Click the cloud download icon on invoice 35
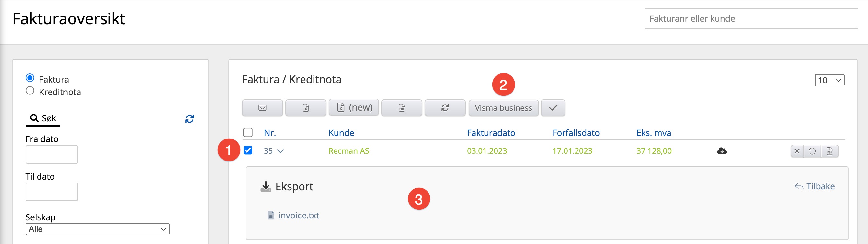Screen dimensions: 868x244 pos(722,151)
